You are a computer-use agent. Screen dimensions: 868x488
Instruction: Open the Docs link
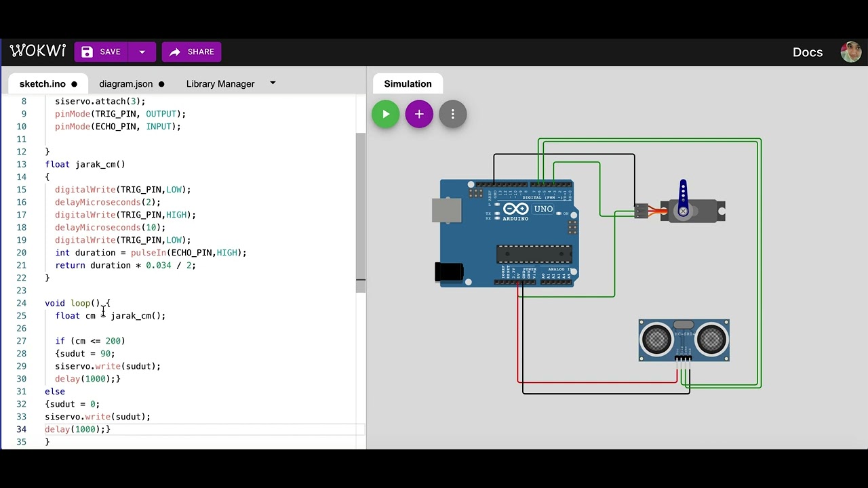click(x=808, y=52)
